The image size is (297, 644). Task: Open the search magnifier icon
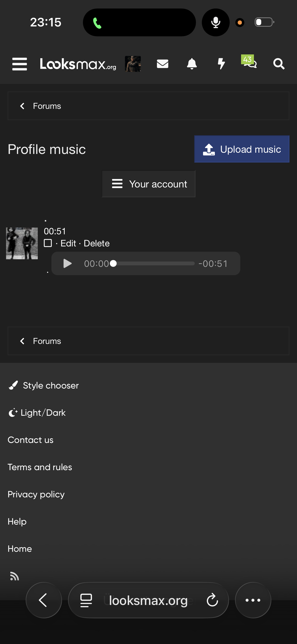279,64
